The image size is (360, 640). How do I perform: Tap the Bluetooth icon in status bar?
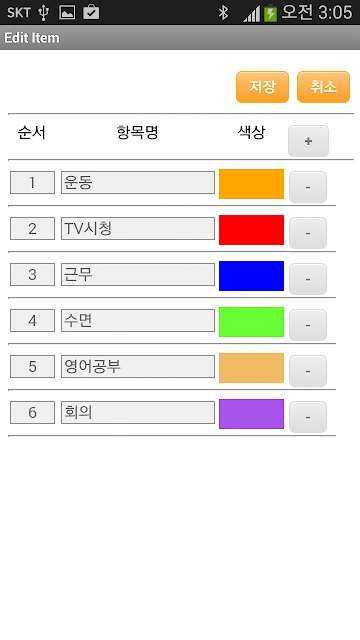pos(223,12)
